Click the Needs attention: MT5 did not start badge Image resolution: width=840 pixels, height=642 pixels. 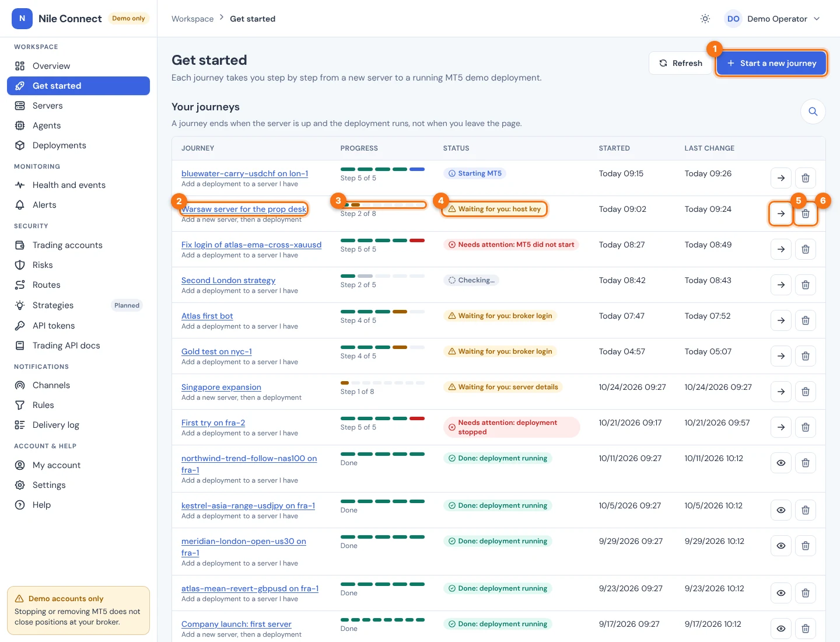point(511,245)
